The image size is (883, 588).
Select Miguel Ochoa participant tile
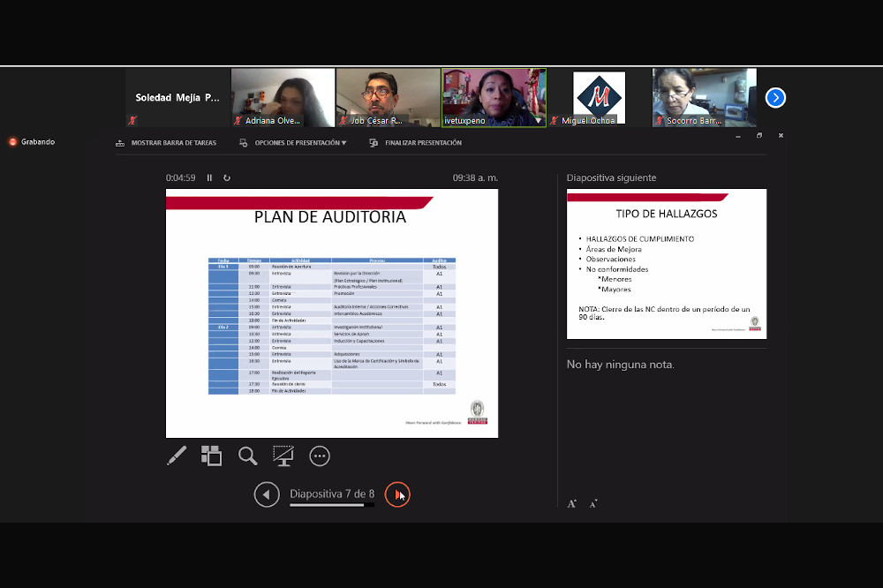click(x=599, y=98)
